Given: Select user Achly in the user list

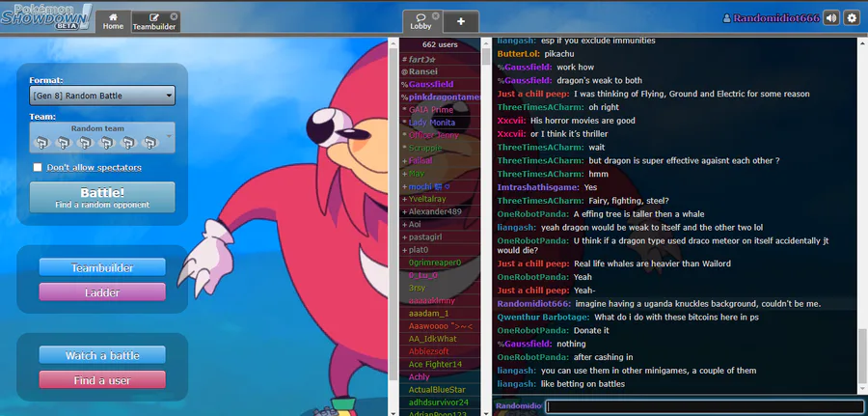Looking at the screenshot, I should (440, 377).
